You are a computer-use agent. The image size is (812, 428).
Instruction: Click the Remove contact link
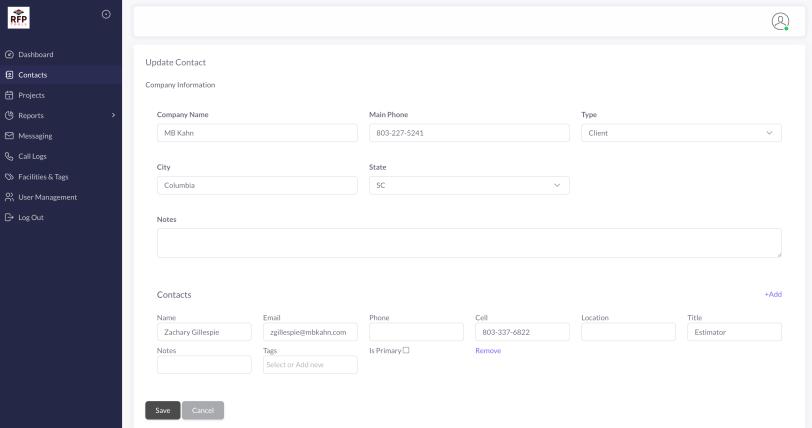coord(488,351)
